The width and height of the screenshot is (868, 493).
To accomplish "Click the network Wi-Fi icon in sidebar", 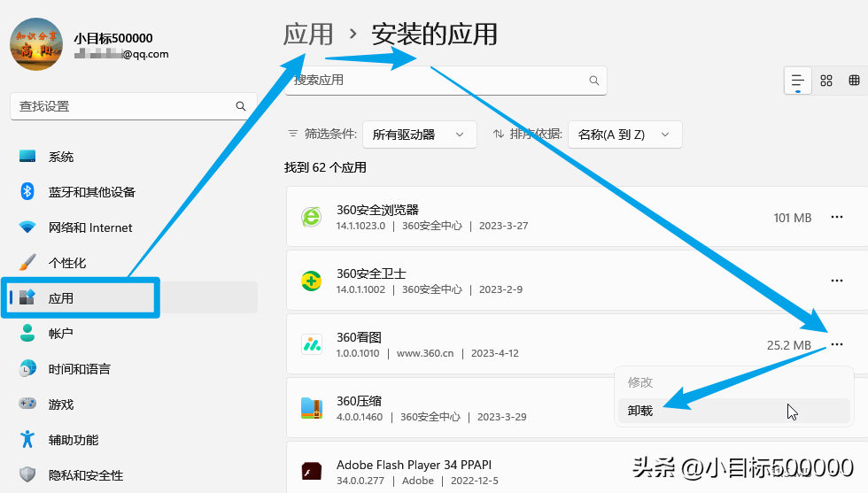I will tap(27, 227).
